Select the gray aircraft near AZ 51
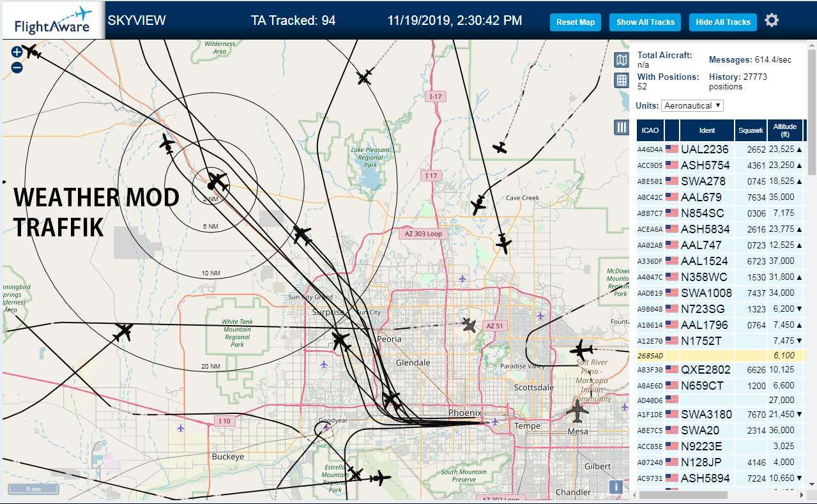 coord(470,325)
